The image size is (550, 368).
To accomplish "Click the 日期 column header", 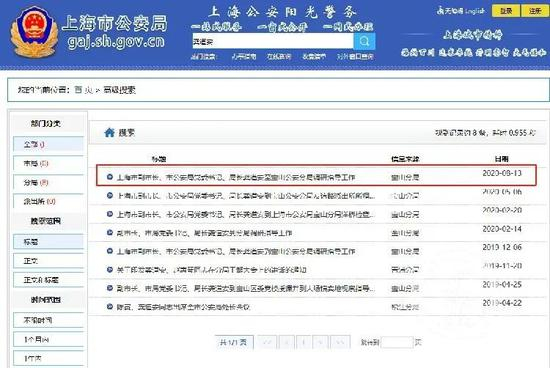I will [x=502, y=159].
